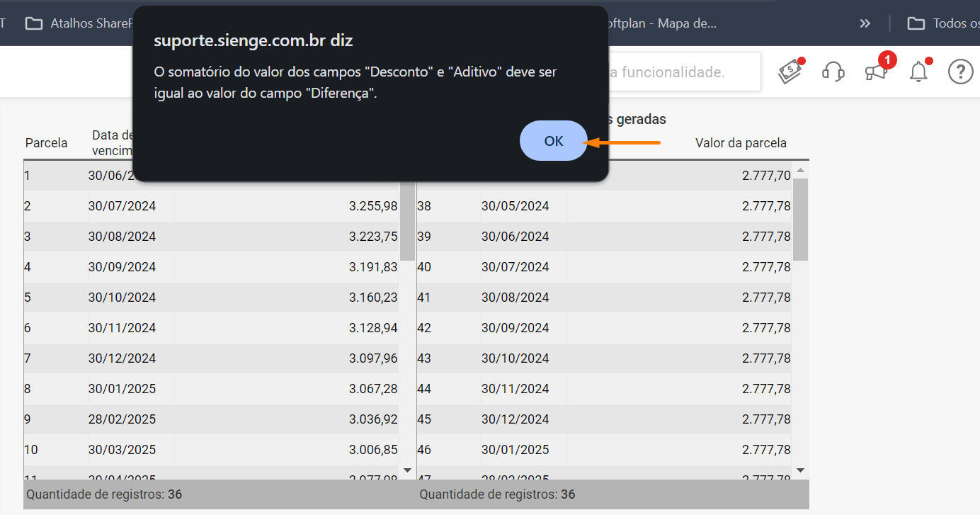This screenshot has height=515, width=980.
Task: Select the value 2.777,70
Action: (766, 176)
